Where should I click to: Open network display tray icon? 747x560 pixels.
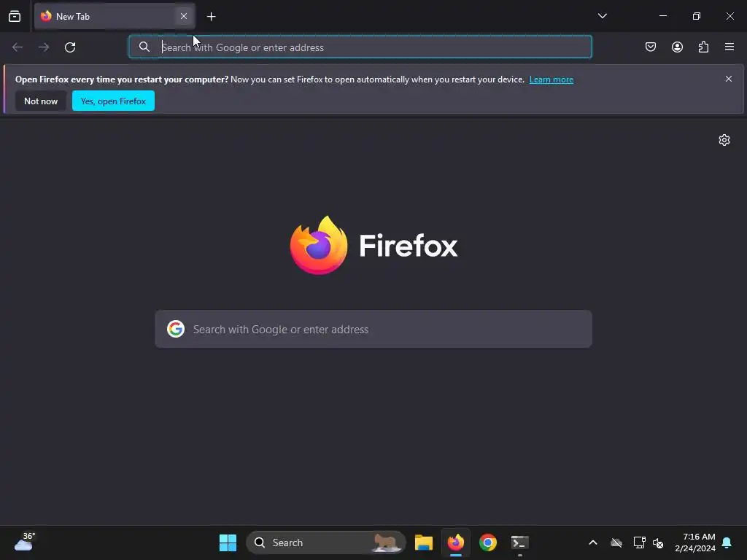pos(639,542)
